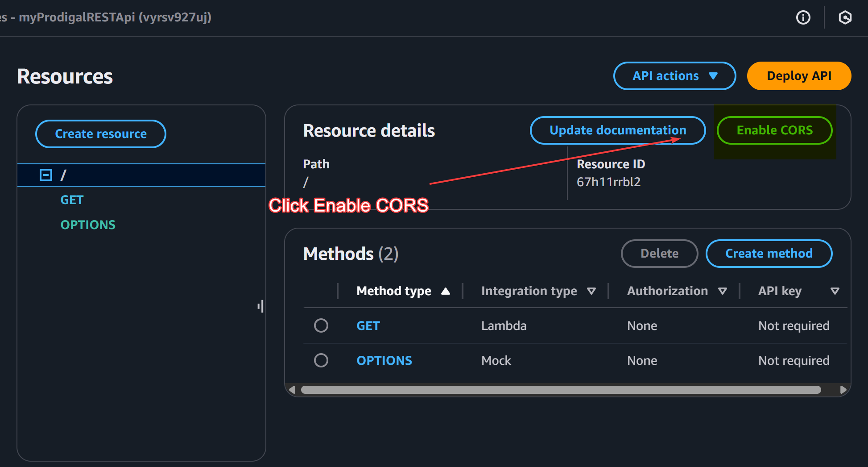The width and height of the screenshot is (868, 467).
Task: Open Integration type column filter arrow
Action: point(591,291)
